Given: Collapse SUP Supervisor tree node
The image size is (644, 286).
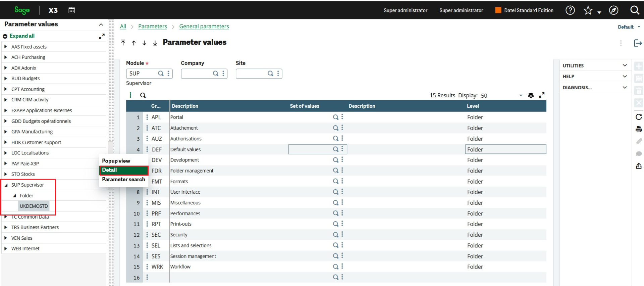Looking at the screenshot, I should click(6, 185).
